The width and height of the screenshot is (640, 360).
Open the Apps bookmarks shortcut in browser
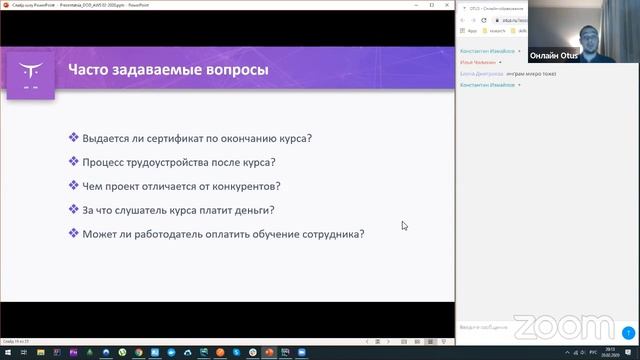(x=469, y=31)
